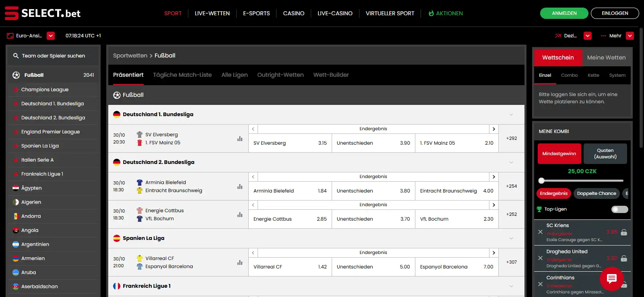Click the Aruba flag icon

(x=16, y=272)
